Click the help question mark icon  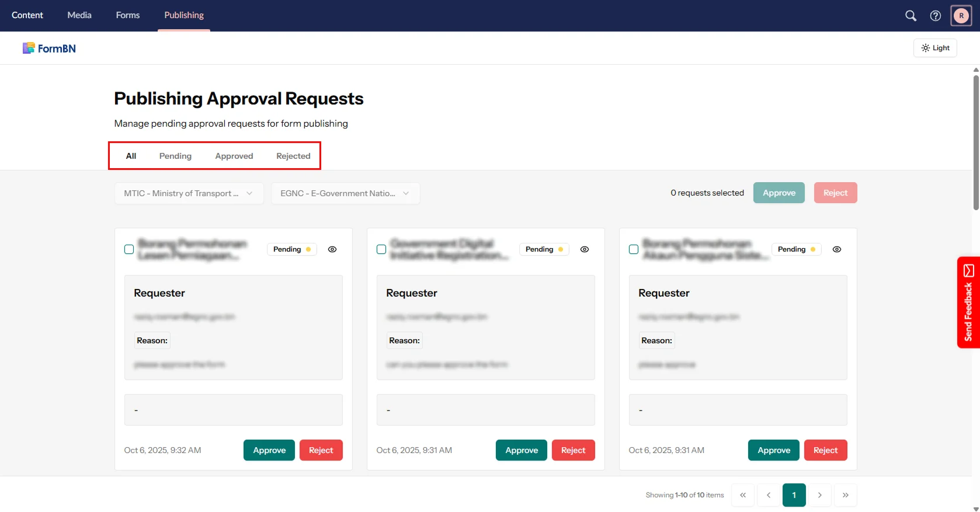[936, 16]
